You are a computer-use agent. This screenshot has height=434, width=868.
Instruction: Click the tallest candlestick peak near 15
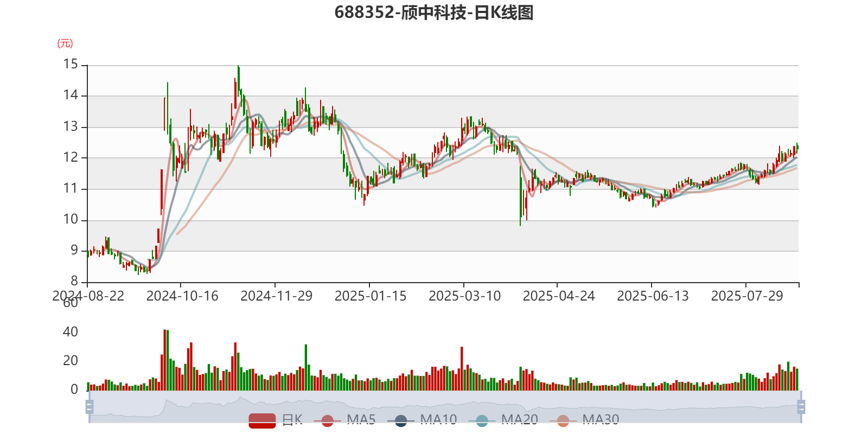[x=238, y=81]
